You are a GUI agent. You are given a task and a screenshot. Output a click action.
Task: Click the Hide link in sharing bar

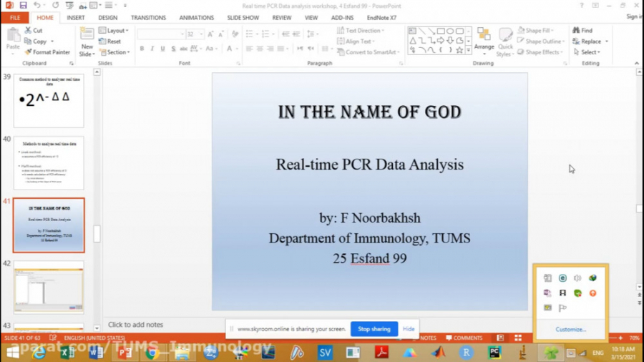coord(409,329)
